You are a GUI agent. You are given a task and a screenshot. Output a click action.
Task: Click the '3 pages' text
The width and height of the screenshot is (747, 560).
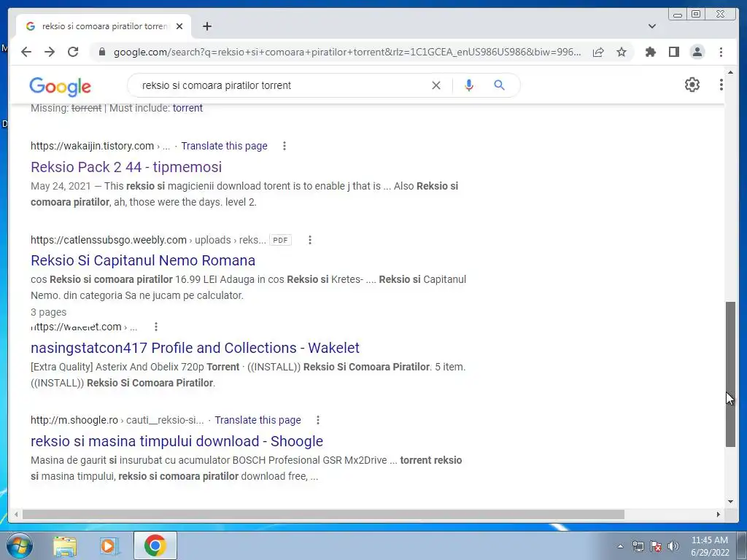(49, 312)
